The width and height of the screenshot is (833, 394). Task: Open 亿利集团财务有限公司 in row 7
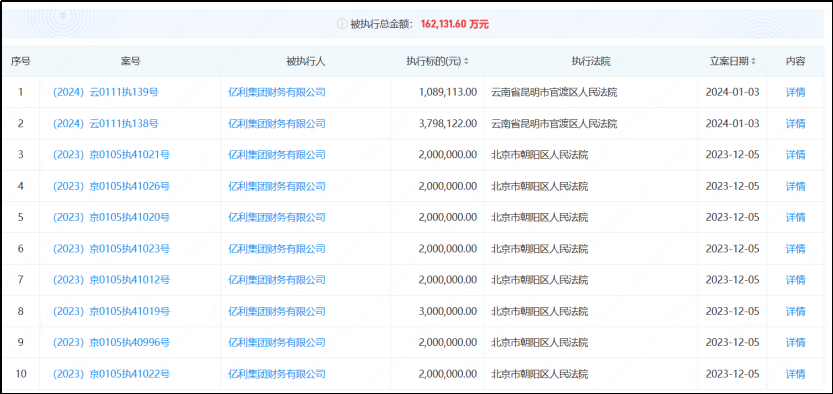click(x=277, y=280)
